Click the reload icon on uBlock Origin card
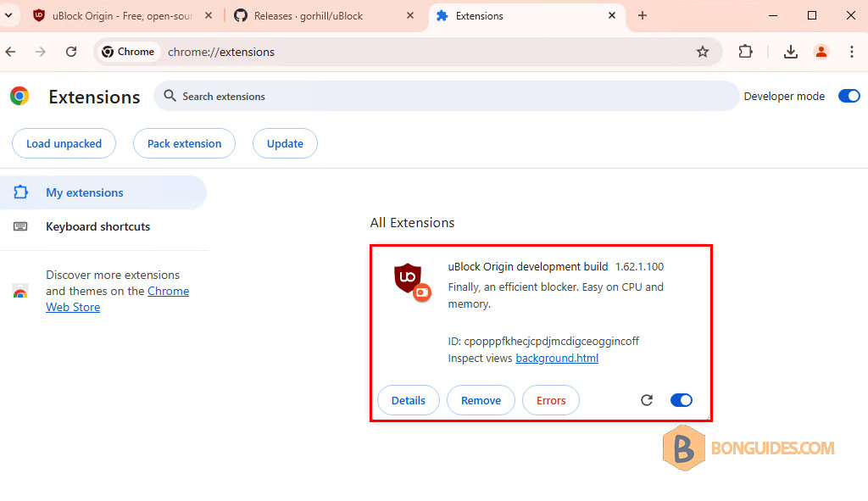The image size is (868, 501). pos(647,400)
